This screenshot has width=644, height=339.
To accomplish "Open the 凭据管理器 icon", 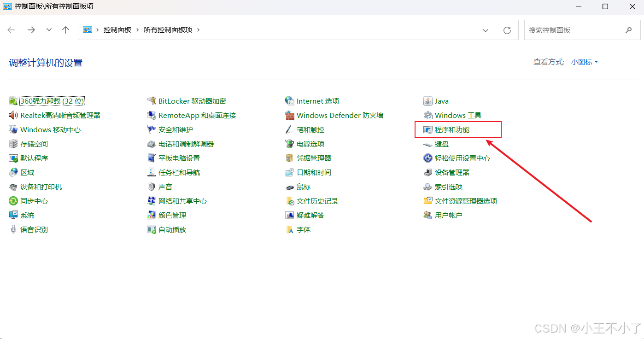I will [290, 158].
